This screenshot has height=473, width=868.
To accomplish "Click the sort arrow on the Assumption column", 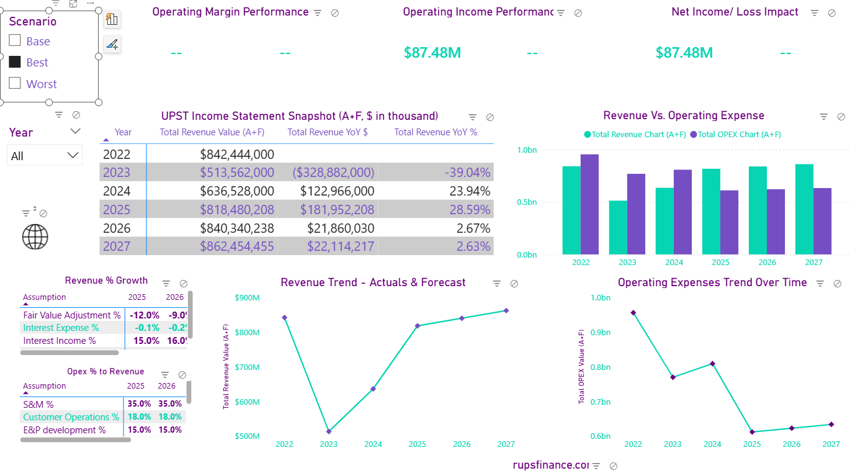I will (x=24, y=304).
